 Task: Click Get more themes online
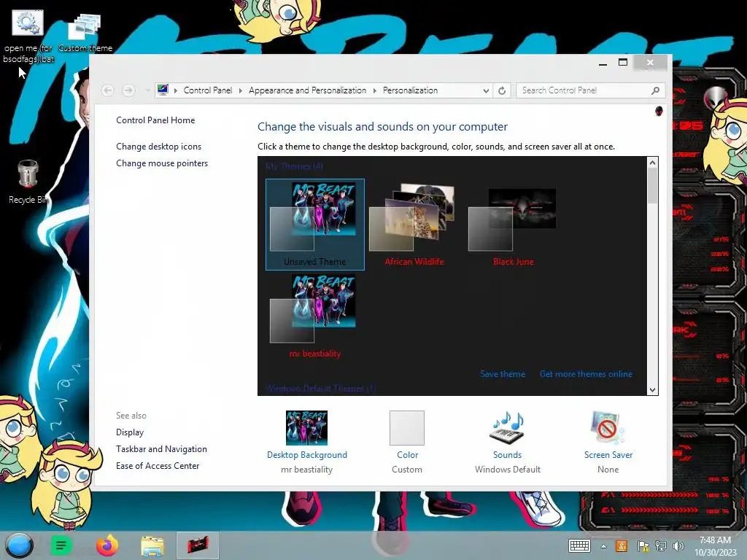point(586,374)
